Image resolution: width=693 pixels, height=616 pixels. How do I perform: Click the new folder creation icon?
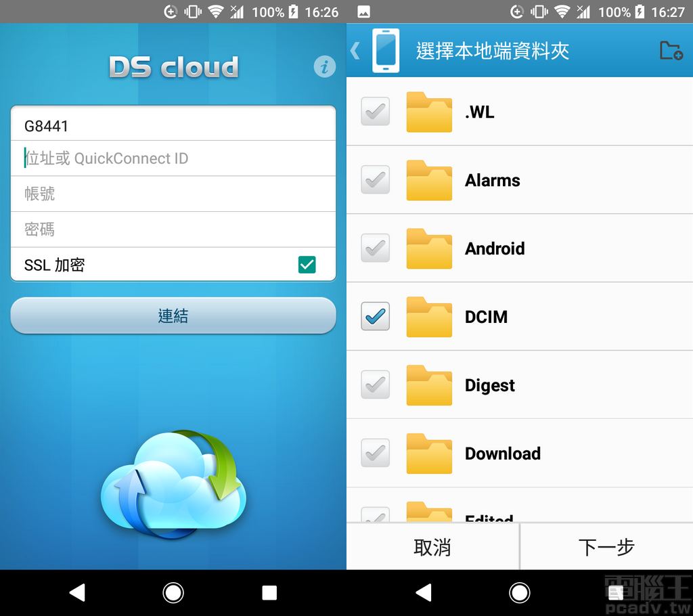[670, 51]
